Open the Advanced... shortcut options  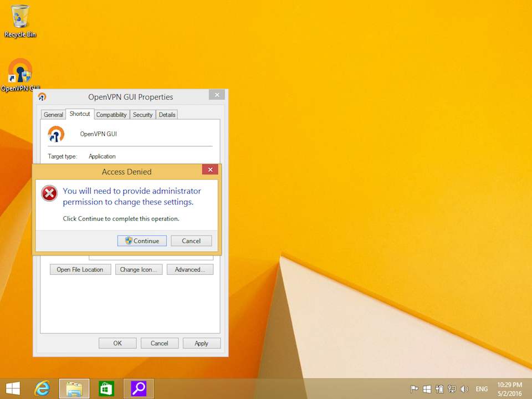[190, 270]
